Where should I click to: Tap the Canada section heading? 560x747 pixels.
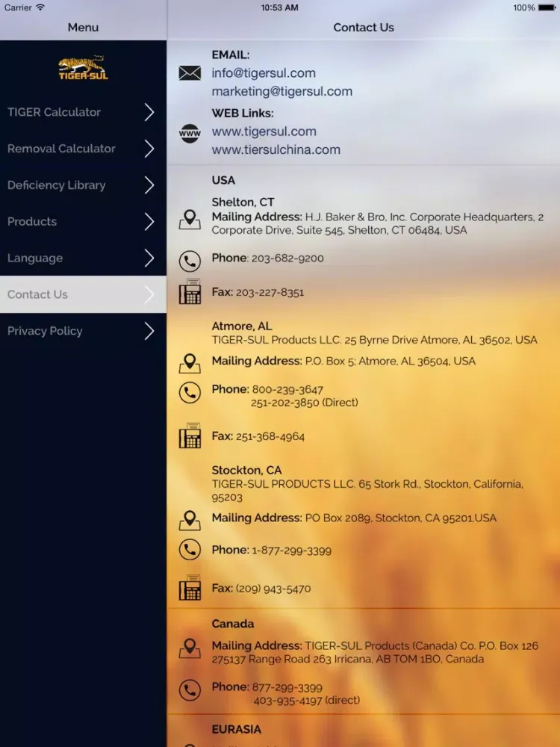click(233, 624)
